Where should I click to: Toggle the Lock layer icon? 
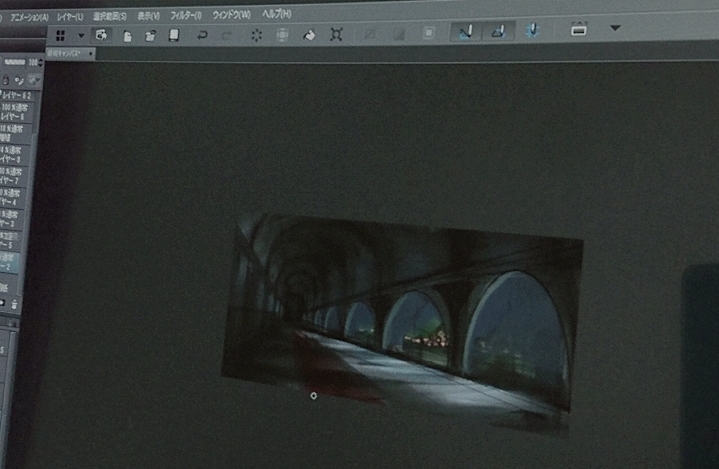pyautogui.click(x=6, y=81)
